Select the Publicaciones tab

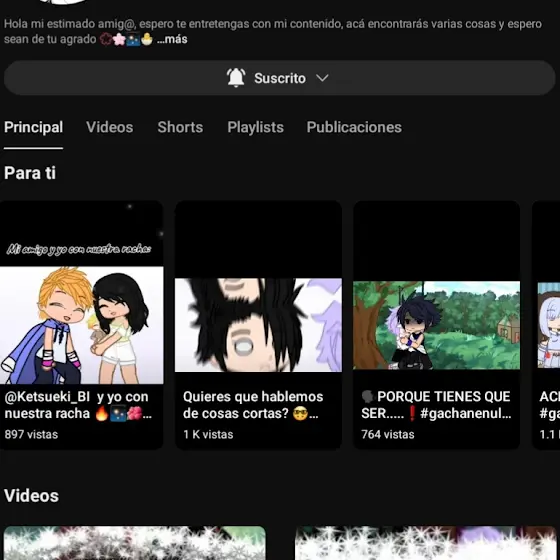354,127
